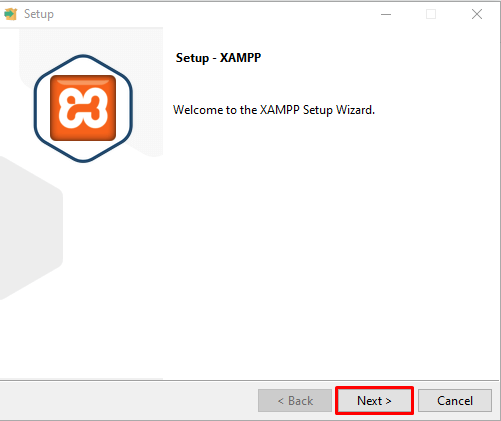Abort installation with Cancel button
This screenshot has width=501, height=421.
click(x=455, y=401)
